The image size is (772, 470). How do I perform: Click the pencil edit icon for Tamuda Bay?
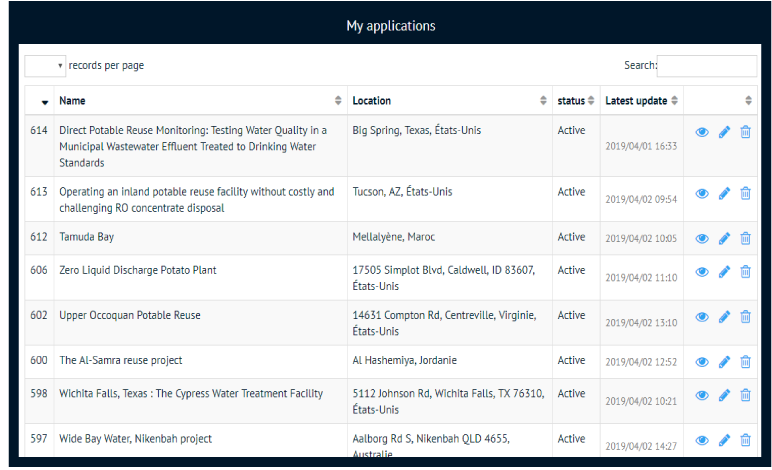724,238
